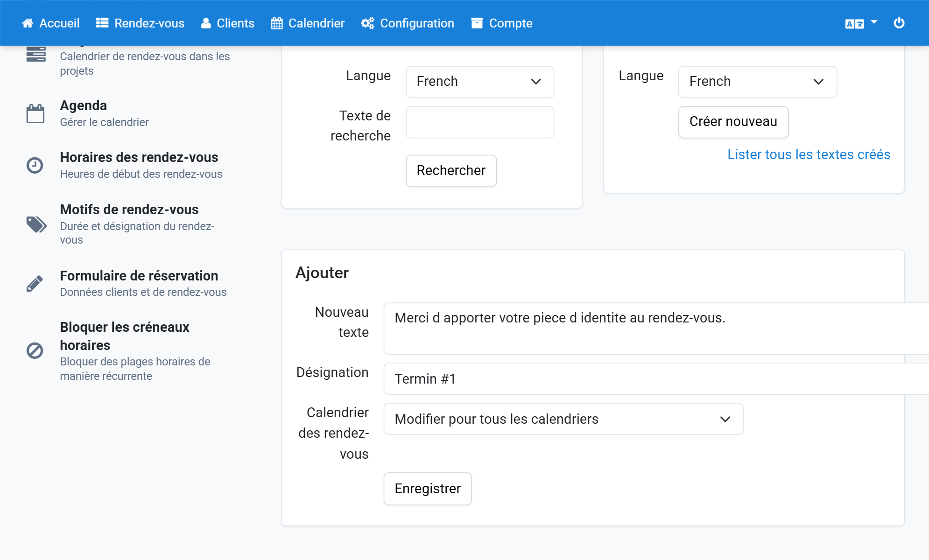Click the Rechercher button

(x=451, y=171)
